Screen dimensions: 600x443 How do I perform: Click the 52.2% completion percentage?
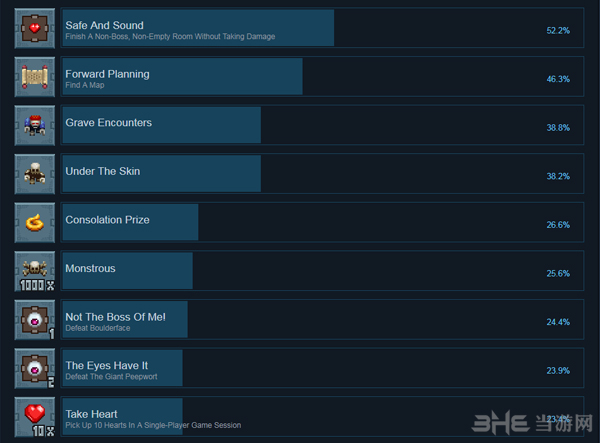[x=558, y=31]
